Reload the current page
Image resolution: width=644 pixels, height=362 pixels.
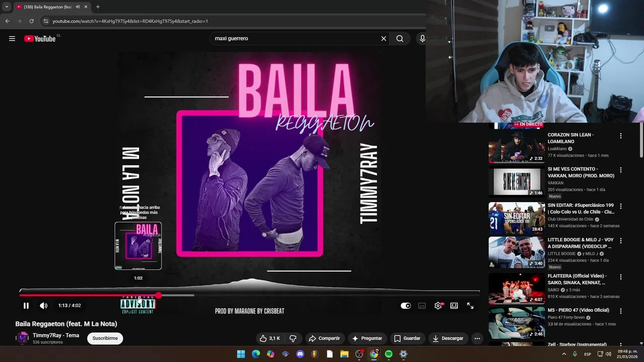click(x=31, y=21)
